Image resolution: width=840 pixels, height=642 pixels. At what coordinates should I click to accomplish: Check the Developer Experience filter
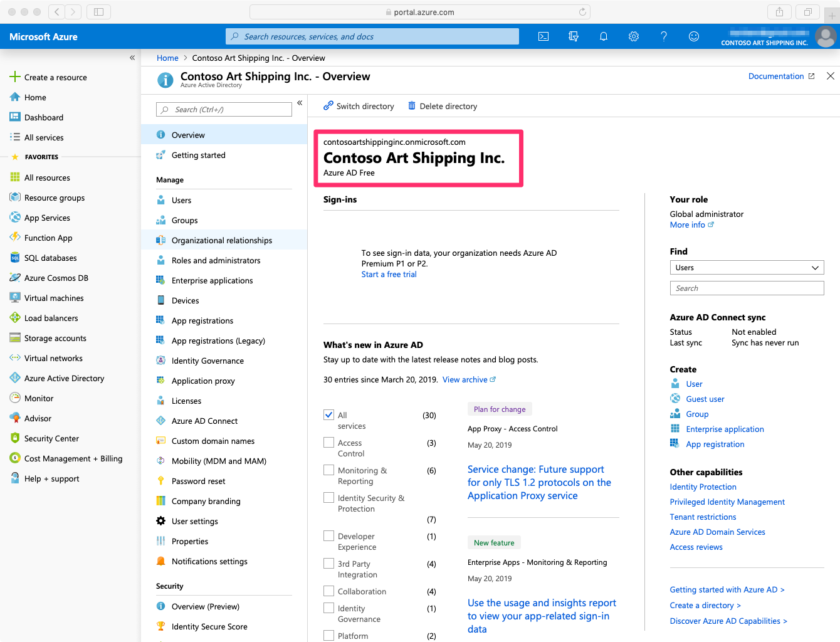click(328, 536)
